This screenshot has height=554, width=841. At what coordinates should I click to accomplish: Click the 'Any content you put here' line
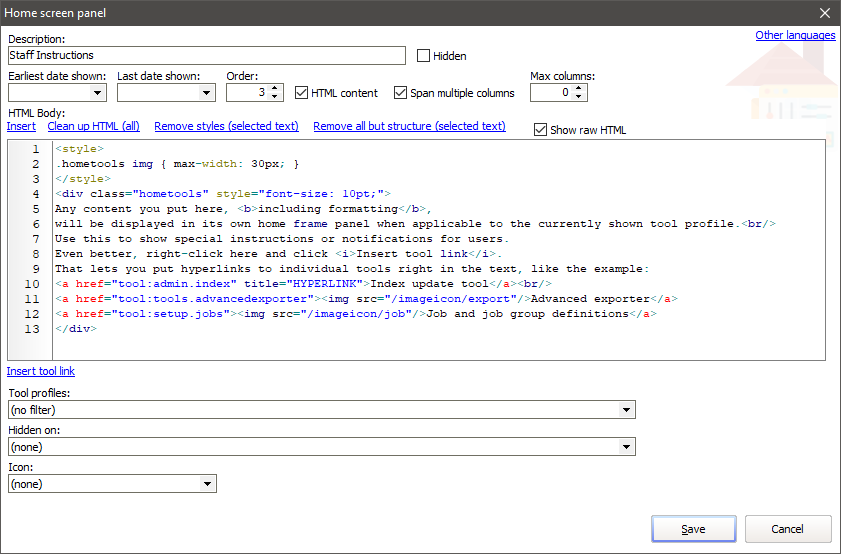pyautogui.click(x=243, y=209)
